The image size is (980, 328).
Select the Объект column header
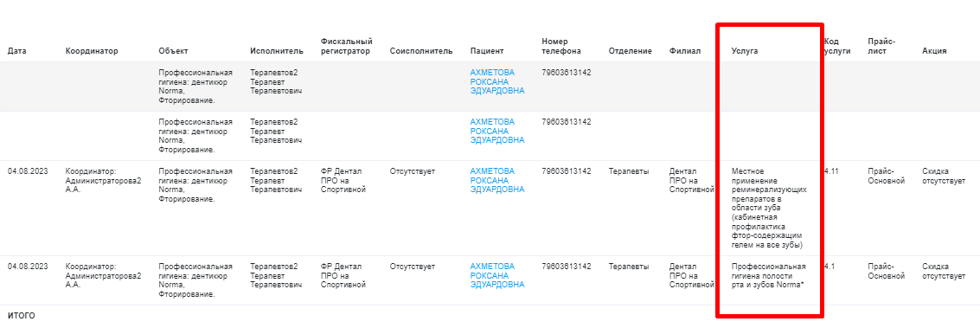173,51
